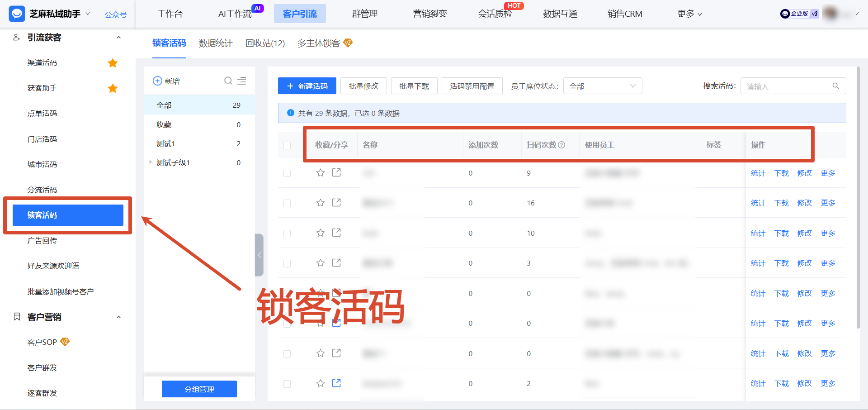Screen dimensions: 868x410
Task: Expand the dropdown arrow beside 芝麻私域助手
Action: coord(88,14)
